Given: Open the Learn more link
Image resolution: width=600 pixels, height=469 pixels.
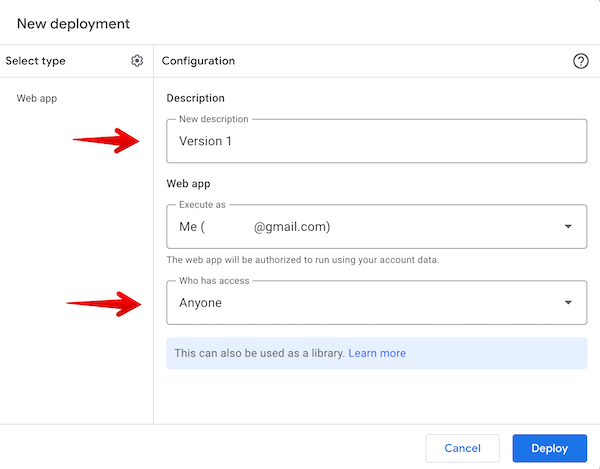Looking at the screenshot, I should (377, 353).
